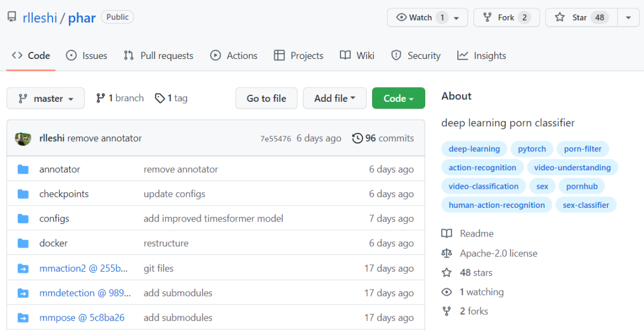Open latest commit message 'remove annotator'
This screenshot has width=644, height=330.
tap(104, 138)
